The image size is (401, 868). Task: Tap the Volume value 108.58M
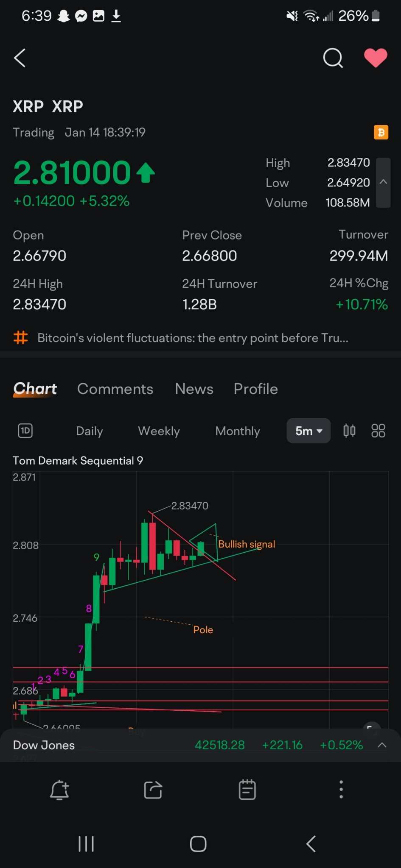[348, 203]
